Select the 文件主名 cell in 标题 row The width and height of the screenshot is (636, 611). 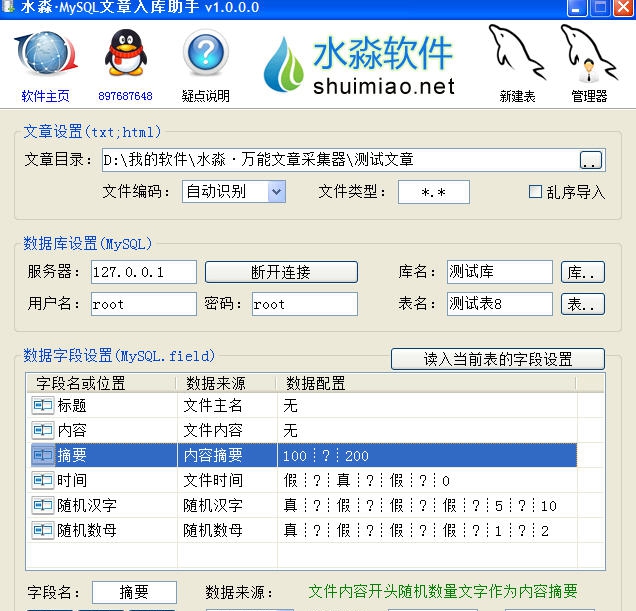[x=227, y=405]
